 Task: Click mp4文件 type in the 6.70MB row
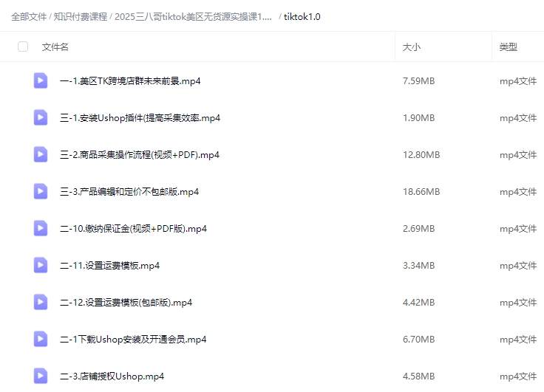coord(518,340)
